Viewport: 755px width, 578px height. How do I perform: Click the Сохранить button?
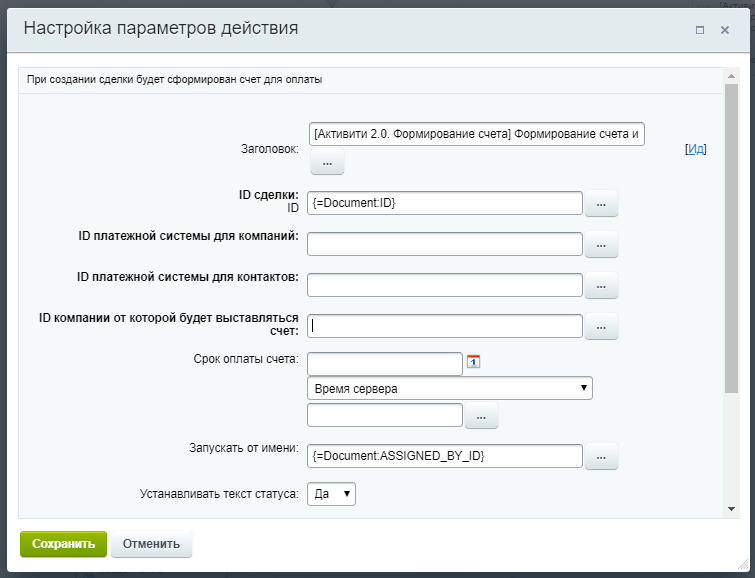(x=63, y=544)
